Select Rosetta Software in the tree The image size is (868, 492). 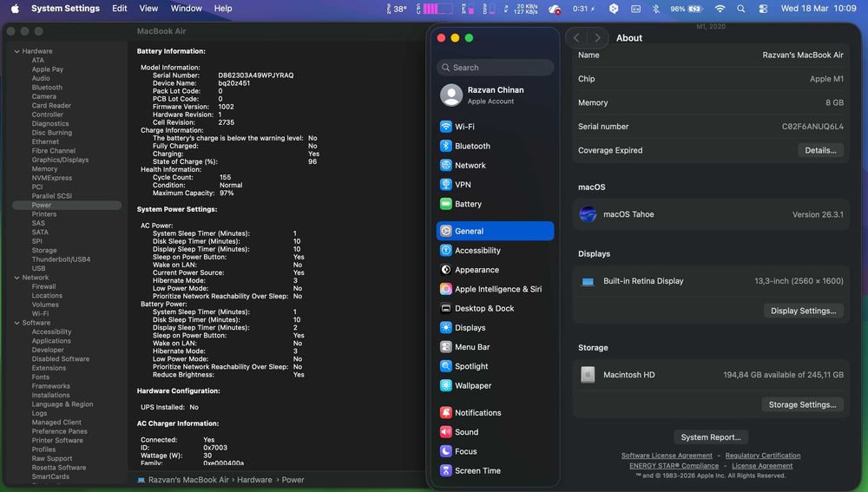tap(59, 467)
